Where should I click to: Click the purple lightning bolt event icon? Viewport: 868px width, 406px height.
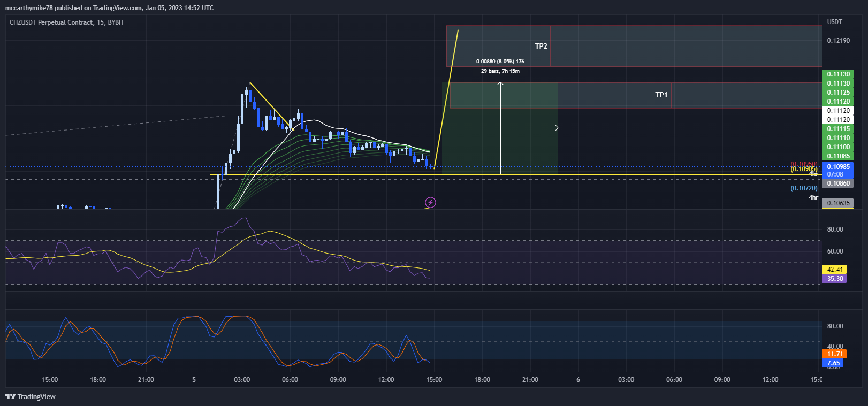[x=430, y=202]
